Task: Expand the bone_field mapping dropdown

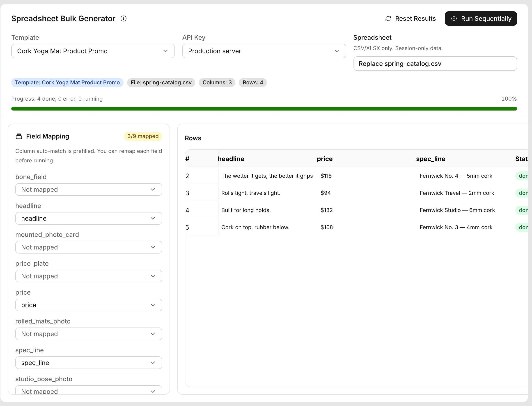Action: point(89,189)
